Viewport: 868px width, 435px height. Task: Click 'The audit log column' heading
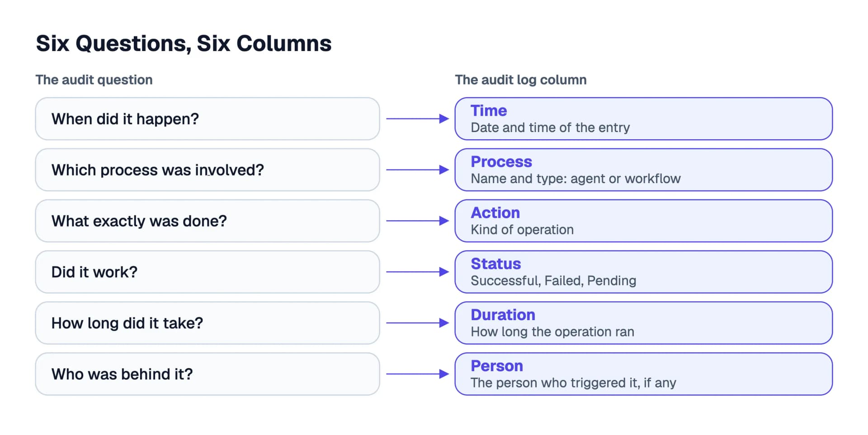tap(521, 80)
